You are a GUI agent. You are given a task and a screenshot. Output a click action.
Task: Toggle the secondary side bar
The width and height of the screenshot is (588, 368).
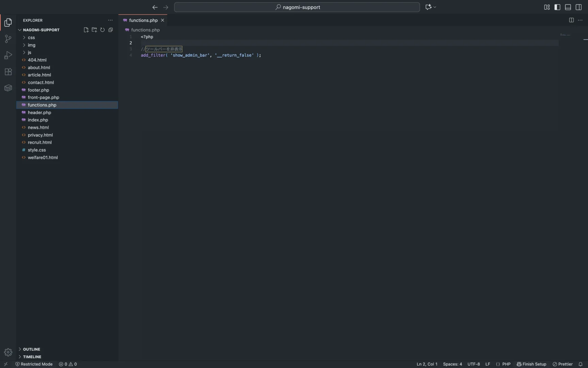pyautogui.click(x=578, y=7)
